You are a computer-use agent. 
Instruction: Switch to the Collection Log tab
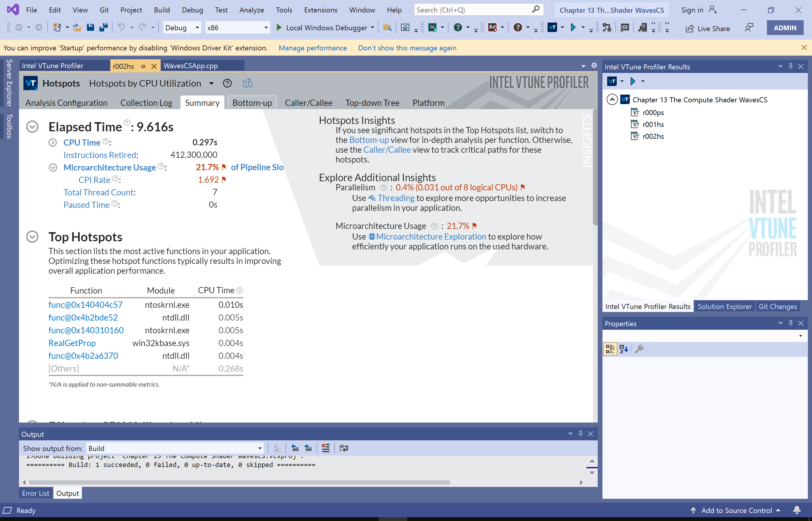(x=146, y=103)
